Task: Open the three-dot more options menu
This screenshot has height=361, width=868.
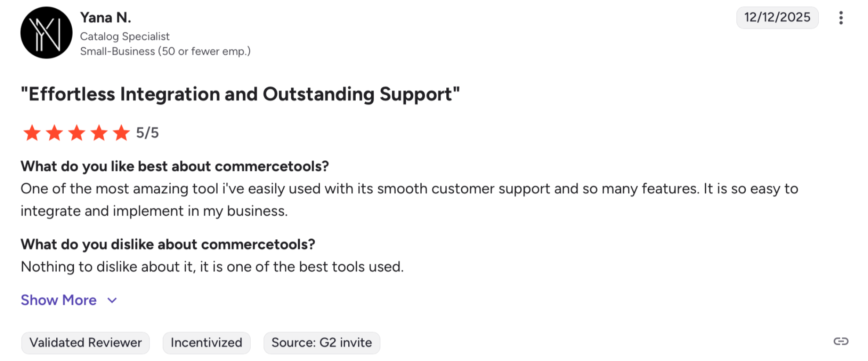Action: [x=841, y=18]
